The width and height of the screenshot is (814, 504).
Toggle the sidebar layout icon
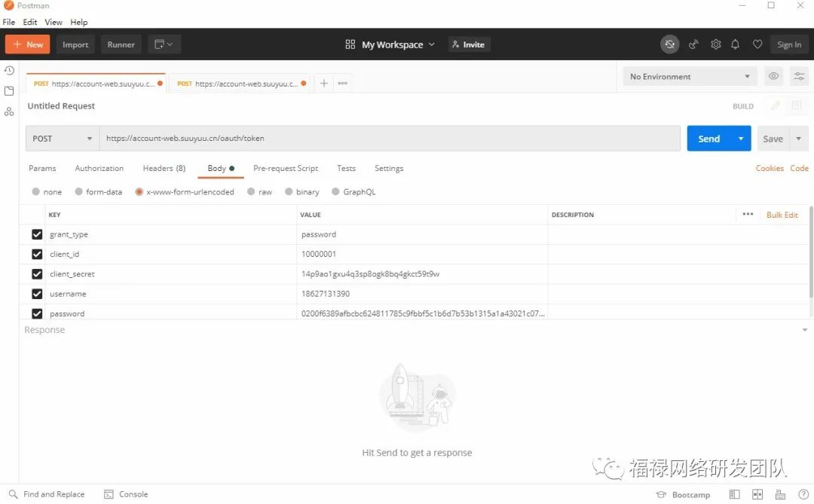(734, 495)
